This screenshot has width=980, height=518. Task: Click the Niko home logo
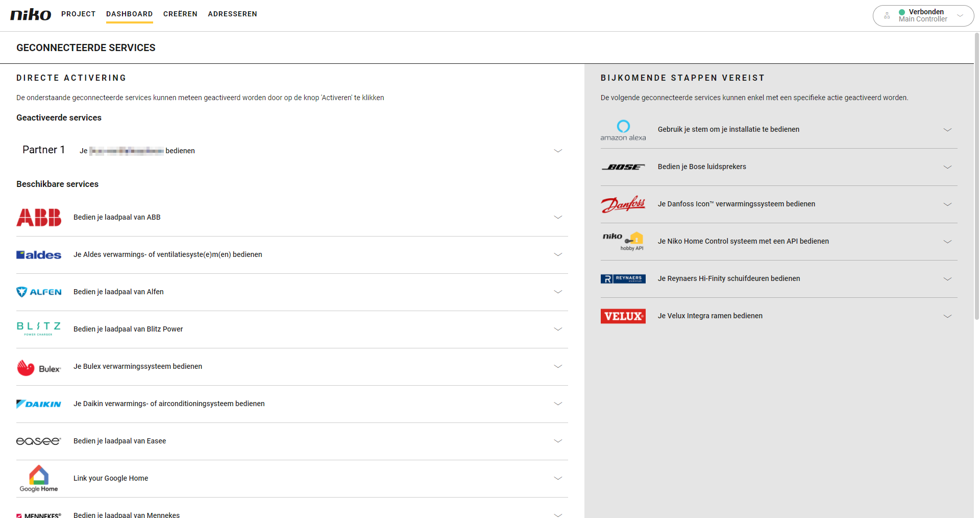[x=31, y=14]
